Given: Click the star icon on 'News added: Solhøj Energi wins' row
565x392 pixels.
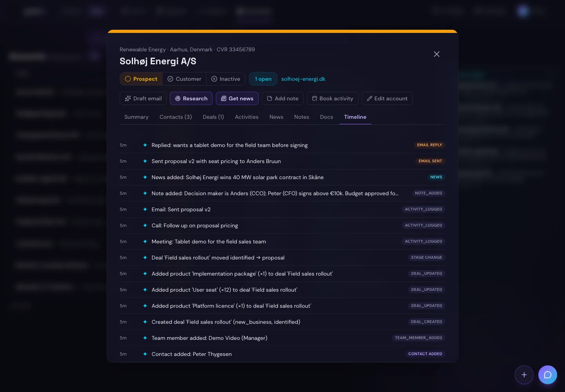Looking at the screenshot, I should [145, 177].
